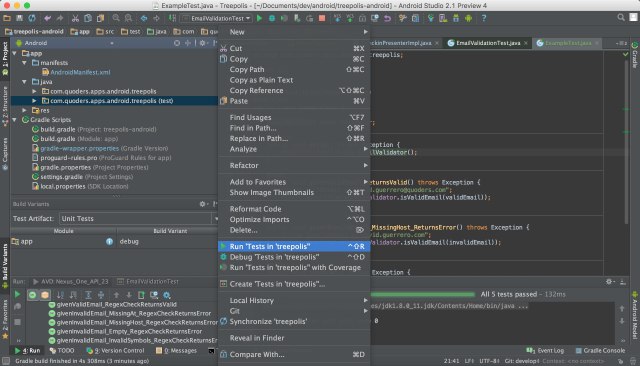Click the Make Project icon
This screenshot has height=366, width=640.
coord(172,18)
